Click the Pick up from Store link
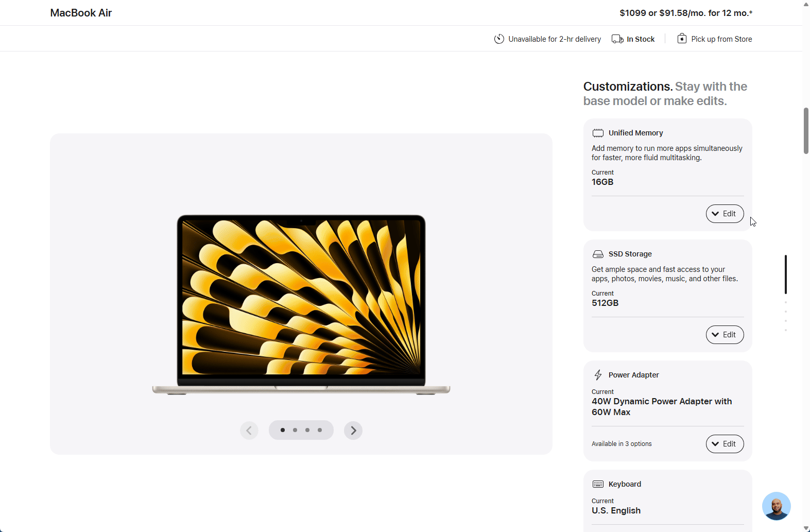Image resolution: width=810 pixels, height=532 pixels. pos(721,39)
